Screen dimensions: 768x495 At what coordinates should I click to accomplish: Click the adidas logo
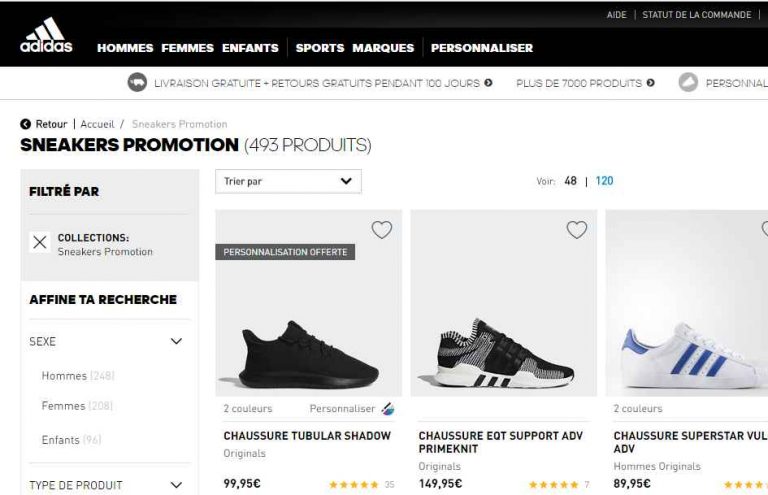(46, 35)
